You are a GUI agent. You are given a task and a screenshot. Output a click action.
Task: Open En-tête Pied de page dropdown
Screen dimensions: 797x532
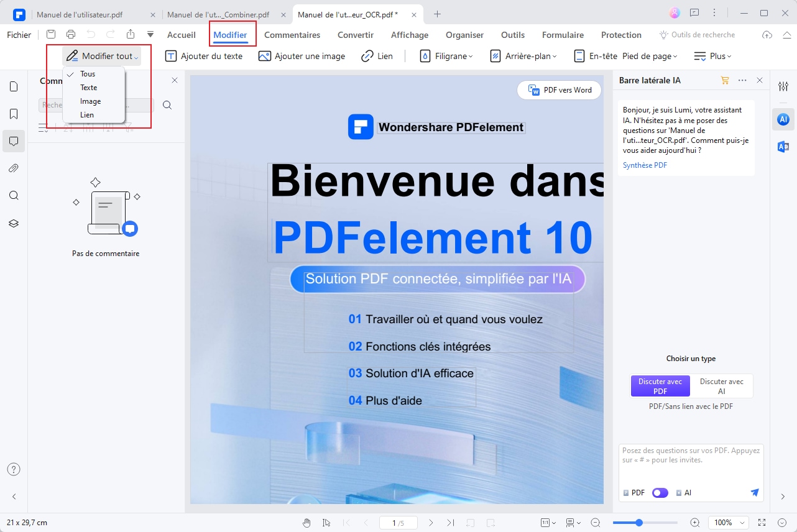[625, 56]
